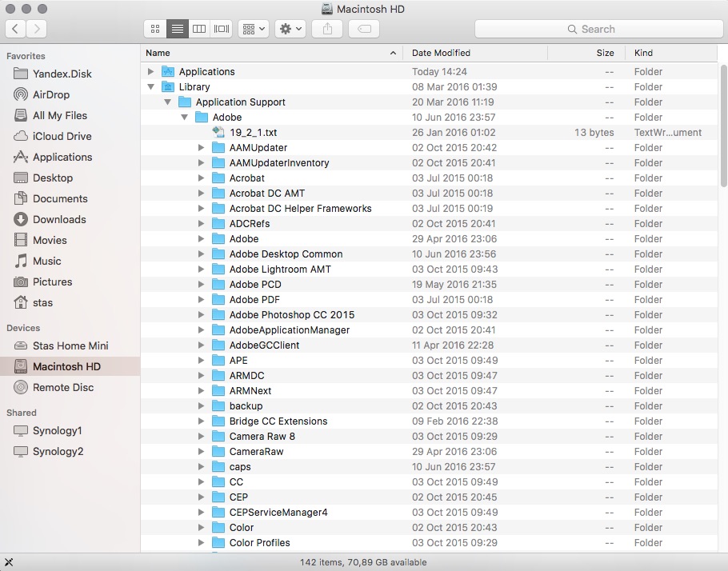Collapse the Library folder disclosure triangle
The height and width of the screenshot is (571, 728).
point(150,87)
